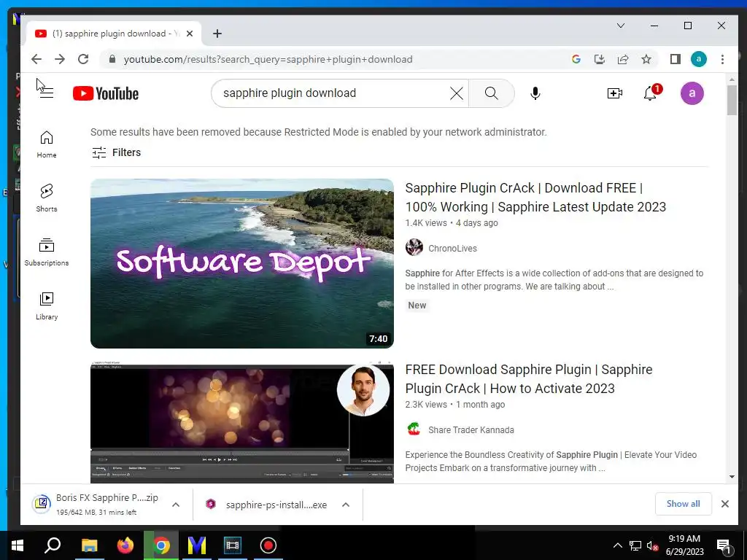
Task: Close the downloads bar
Action: (724, 504)
